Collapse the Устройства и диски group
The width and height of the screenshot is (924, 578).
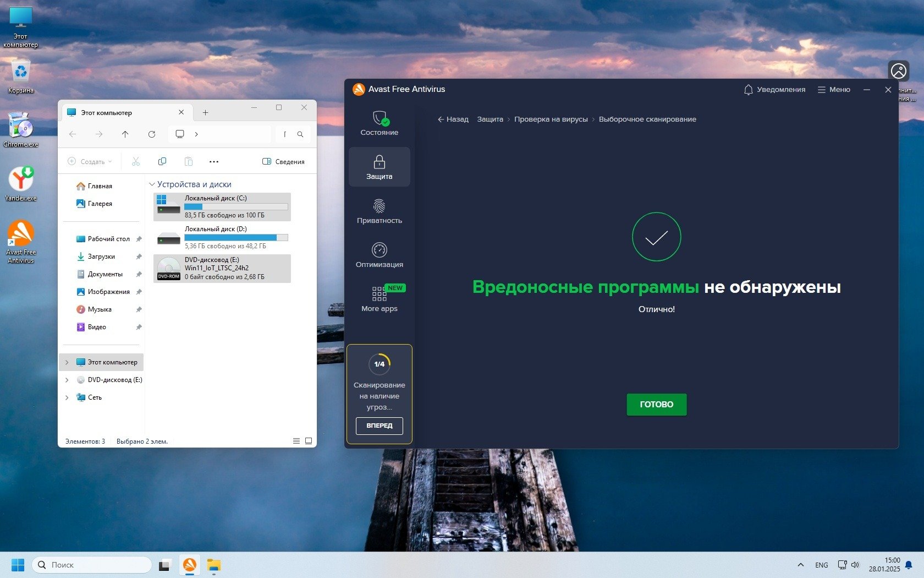point(152,184)
